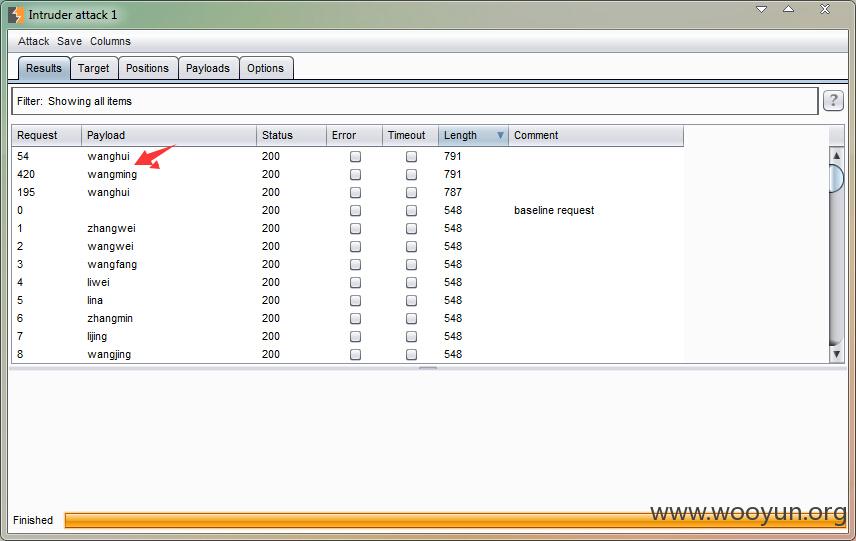Viewport: 856px width, 541px height.
Task: Sort by the Payload column header
Action: (169, 135)
